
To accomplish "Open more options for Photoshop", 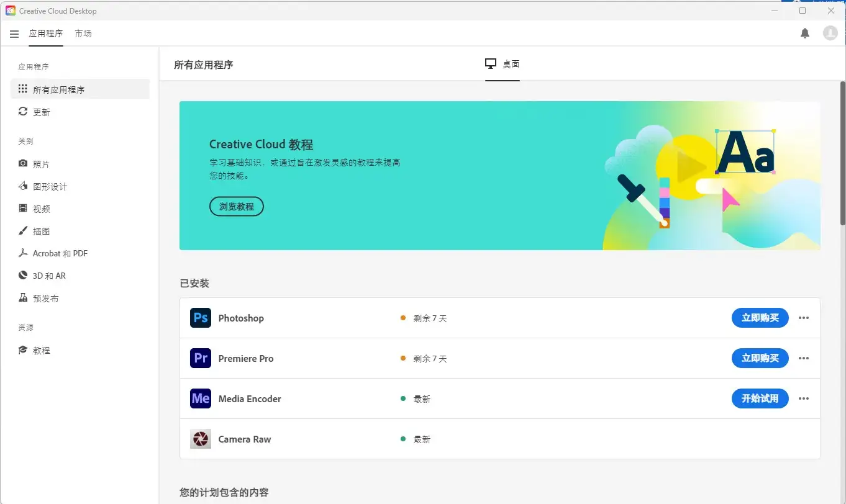I will tap(804, 317).
